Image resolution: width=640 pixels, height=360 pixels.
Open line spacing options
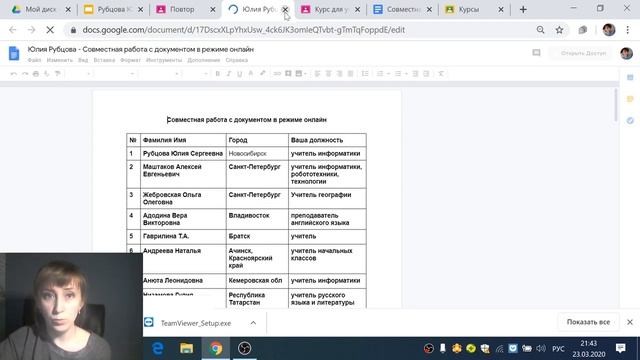[x=365, y=74]
